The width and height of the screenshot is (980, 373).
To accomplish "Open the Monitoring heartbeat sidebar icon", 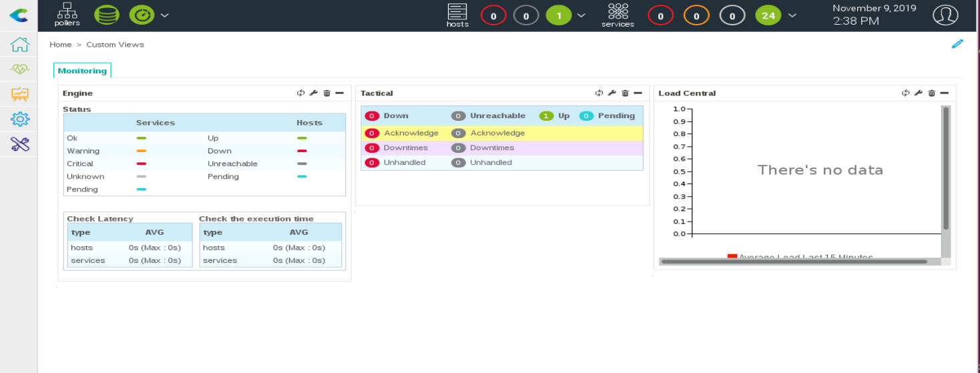I will click(19, 69).
